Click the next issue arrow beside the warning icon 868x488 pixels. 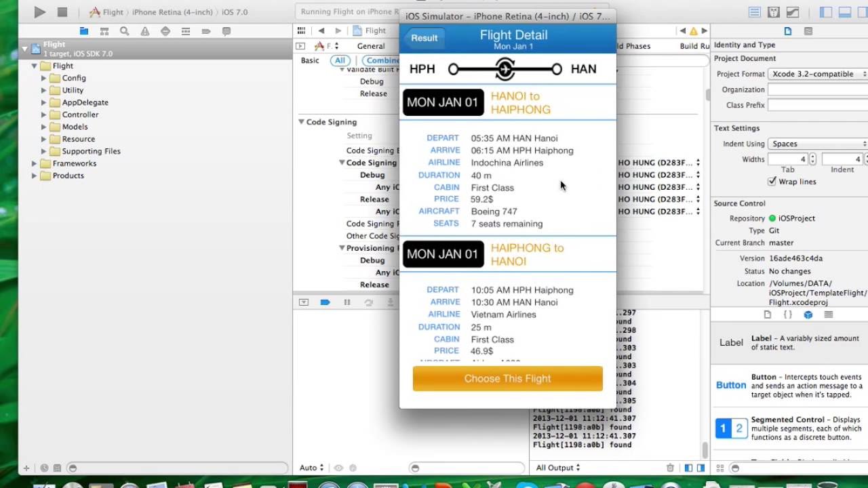point(705,31)
